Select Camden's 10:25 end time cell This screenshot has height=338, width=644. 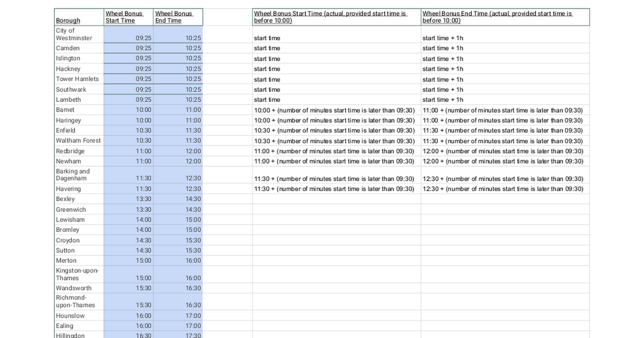click(178, 48)
